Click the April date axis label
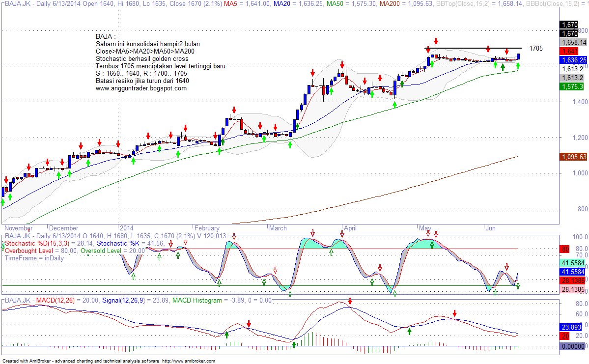Image resolution: width=589 pixels, height=364 pixels. [350, 228]
